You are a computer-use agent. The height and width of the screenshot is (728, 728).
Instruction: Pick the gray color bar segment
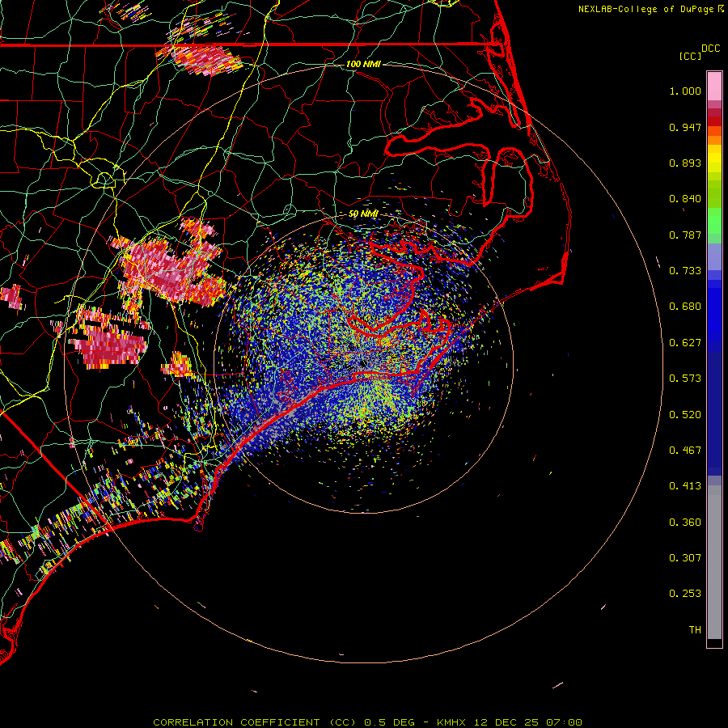point(714,562)
